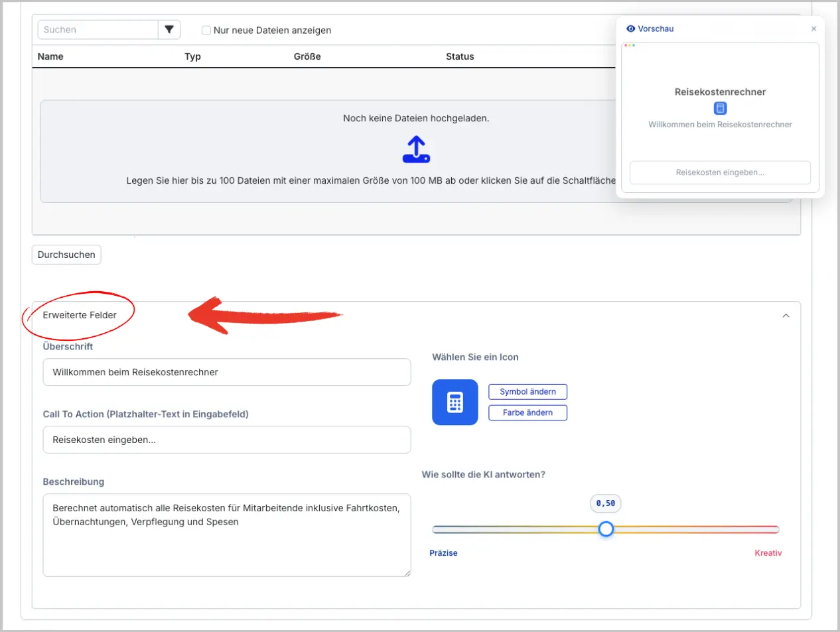The image size is (840, 632).
Task: Click the 'Symbol ändern' button
Action: (527, 392)
